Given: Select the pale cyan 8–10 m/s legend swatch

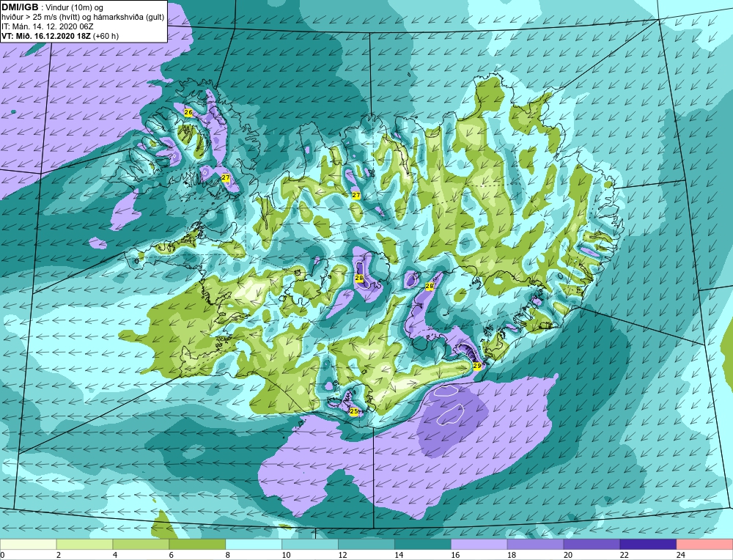Looking at the screenshot, I should (254, 544).
